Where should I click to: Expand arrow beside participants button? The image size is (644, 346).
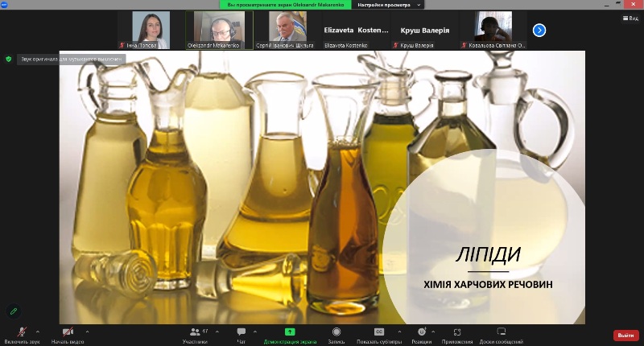pyautogui.click(x=217, y=332)
